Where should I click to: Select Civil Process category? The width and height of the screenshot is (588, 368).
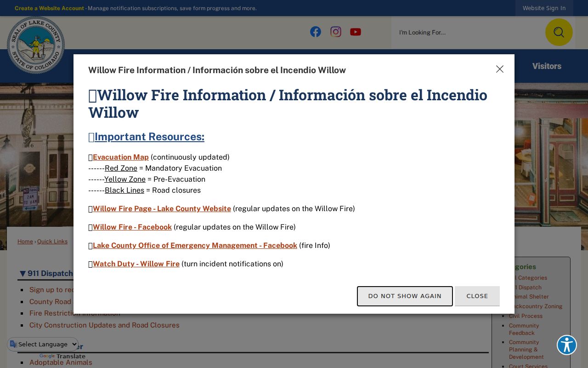(x=526, y=316)
